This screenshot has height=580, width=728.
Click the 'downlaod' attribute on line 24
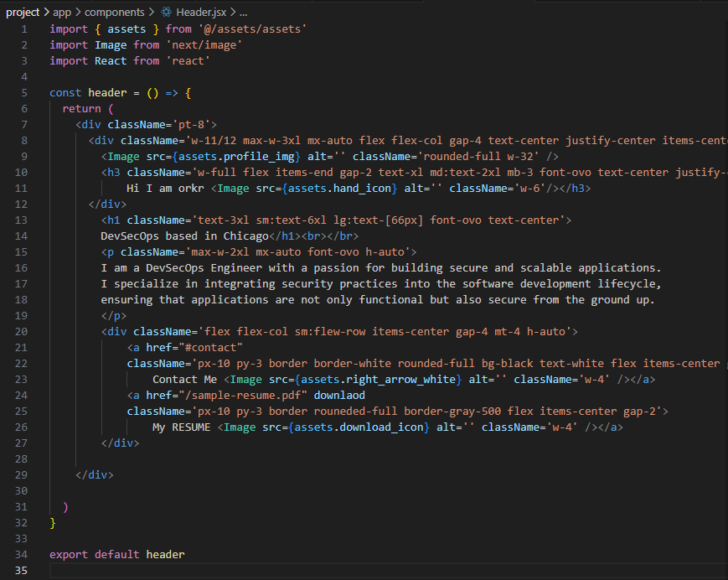339,395
